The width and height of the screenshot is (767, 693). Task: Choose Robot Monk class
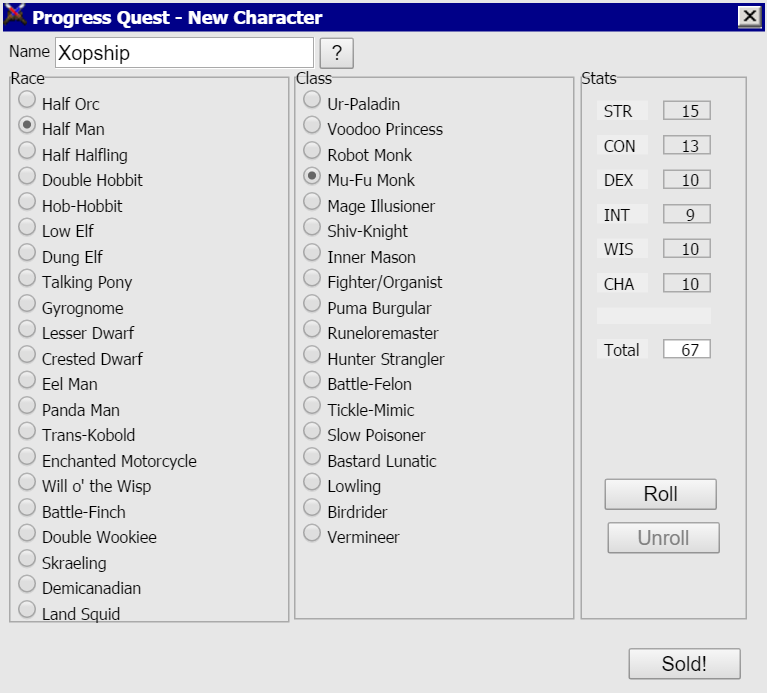point(312,151)
